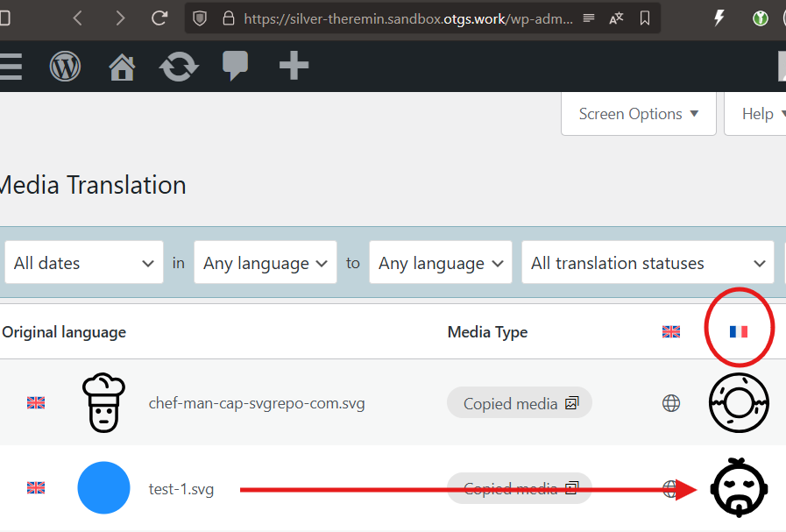Click the blue circle test-1.svg thumbnail

click(103, 488)
